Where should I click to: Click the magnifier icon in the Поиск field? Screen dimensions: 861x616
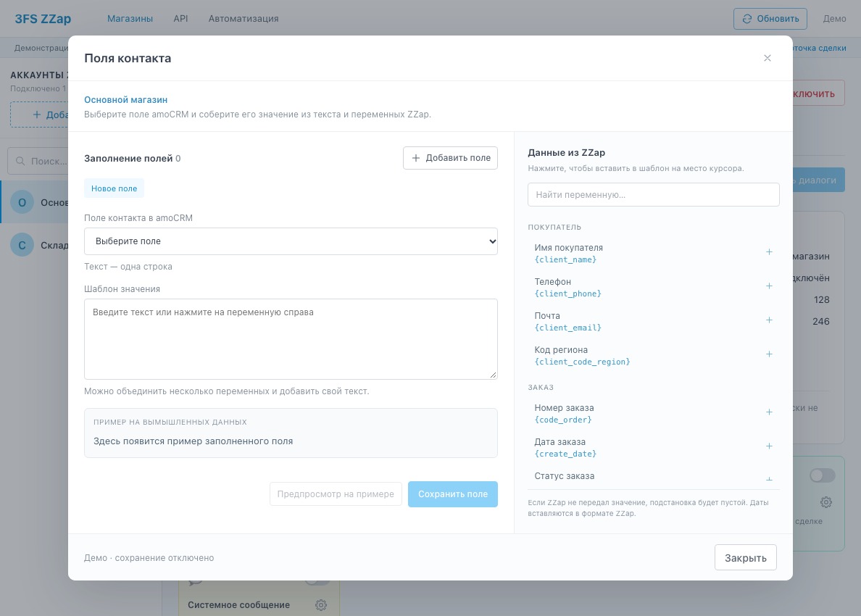coord(20,161)
